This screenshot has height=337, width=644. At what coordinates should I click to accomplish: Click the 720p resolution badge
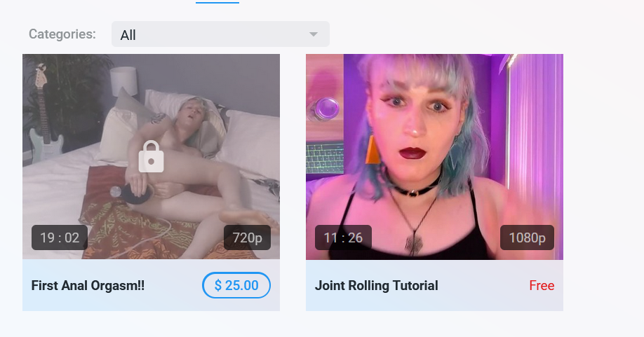pos(247,238)
